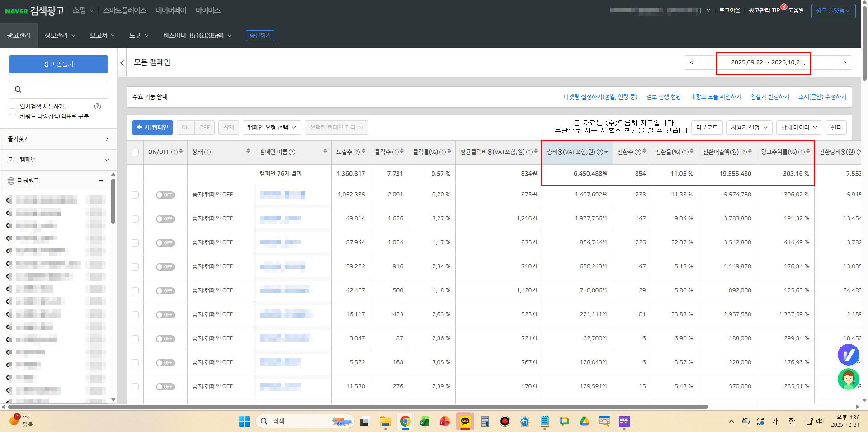Image resolution: width=868 pixels, height=432 pixels.
Task: Expand the 상세 데이터 dropdown
Action: pos(799,128)
